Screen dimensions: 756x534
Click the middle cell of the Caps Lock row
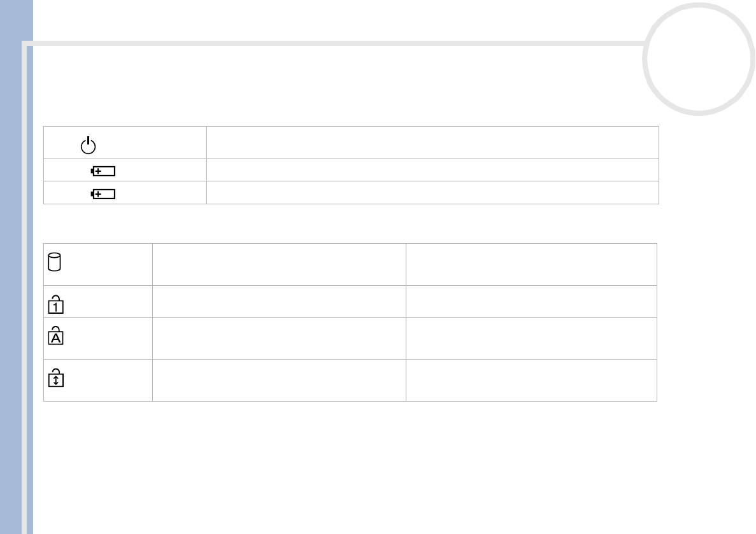279,338
